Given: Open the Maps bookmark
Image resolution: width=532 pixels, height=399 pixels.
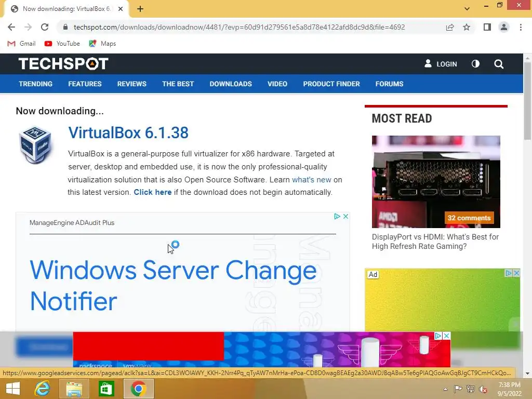Looking at the screenshot, I should click(x=102, y=44).
